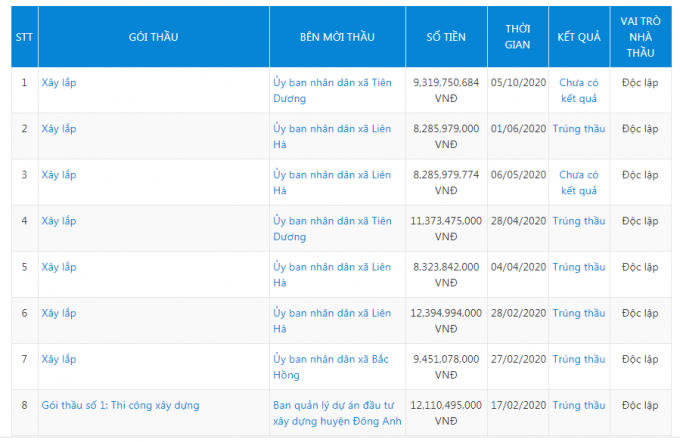This screenshot has height=442, width=680.
Task: Open the 'Xây lắp' package link in row 1
Action: [59, 83]
